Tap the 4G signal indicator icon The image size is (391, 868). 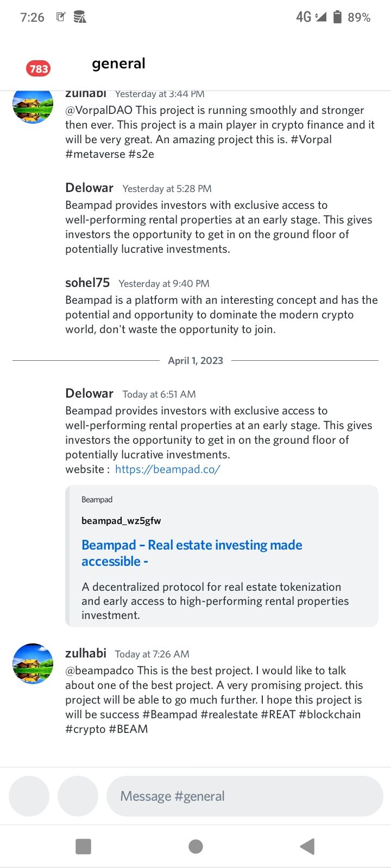tap(311, 17)
